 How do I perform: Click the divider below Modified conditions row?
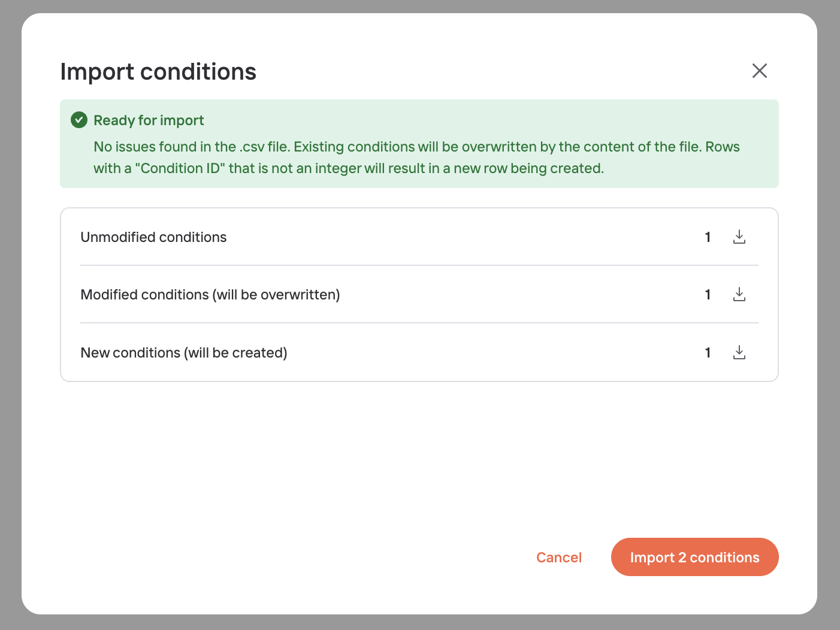point(419,323)
